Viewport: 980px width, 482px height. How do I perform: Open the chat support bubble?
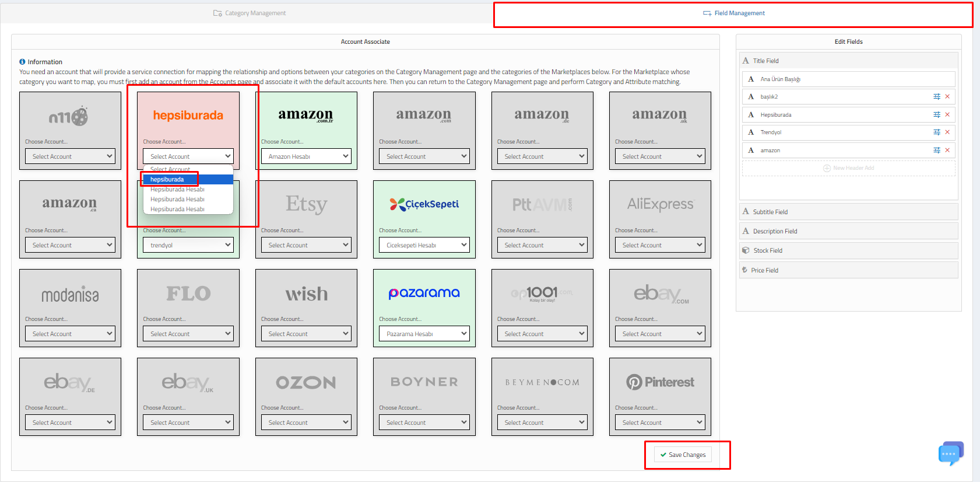click(950, 453)
